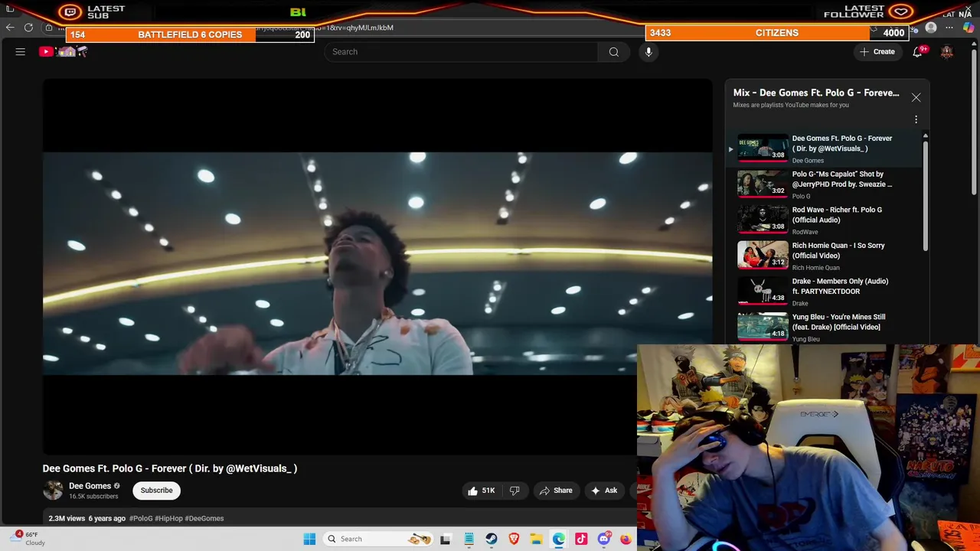980x551 pixels.
Task: Select currently playing Dee Gomes Forever item
Action: tap(830, 148)
